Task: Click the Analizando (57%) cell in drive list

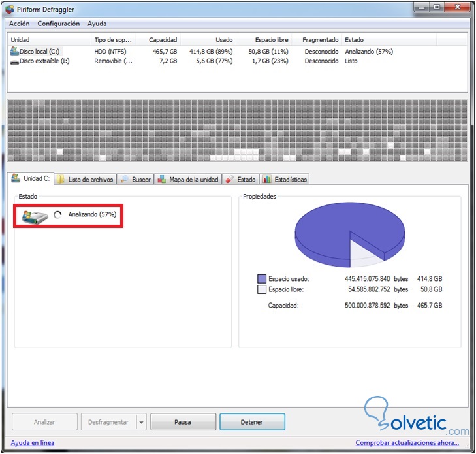Action: 369,52
